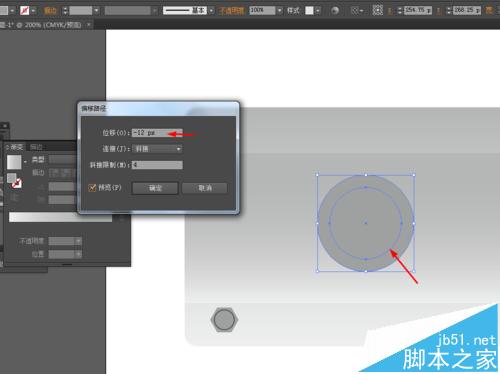The height and width of the screenshot is (374, 500).
Task: Click the 取消 button in the offset dialog
Action: pos(205,188)
